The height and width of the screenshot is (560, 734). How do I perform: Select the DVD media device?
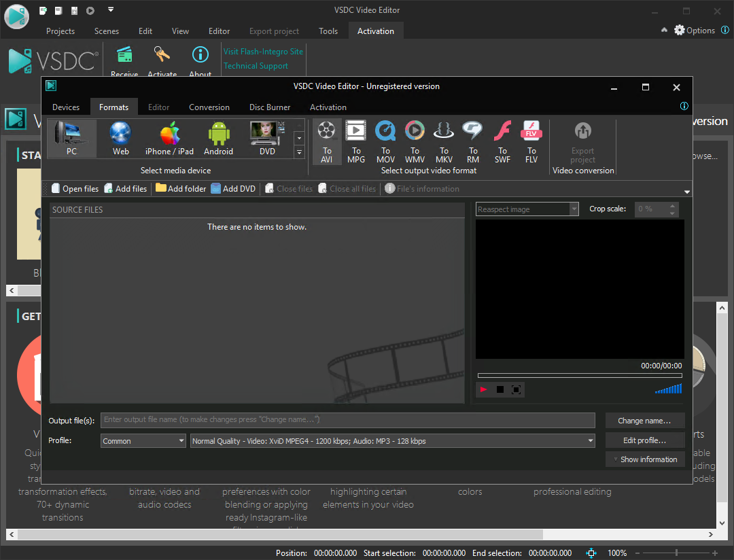[x=267, y=138]
